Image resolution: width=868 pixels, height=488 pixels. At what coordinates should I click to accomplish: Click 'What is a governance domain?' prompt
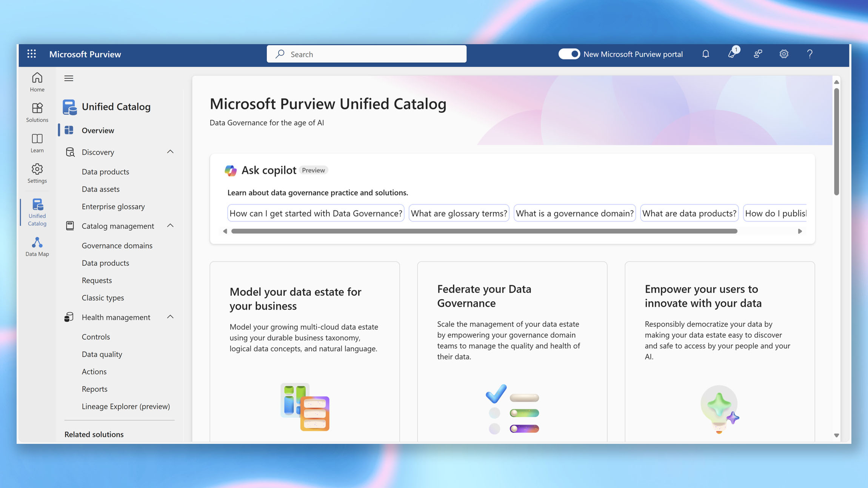click(574, 213)
